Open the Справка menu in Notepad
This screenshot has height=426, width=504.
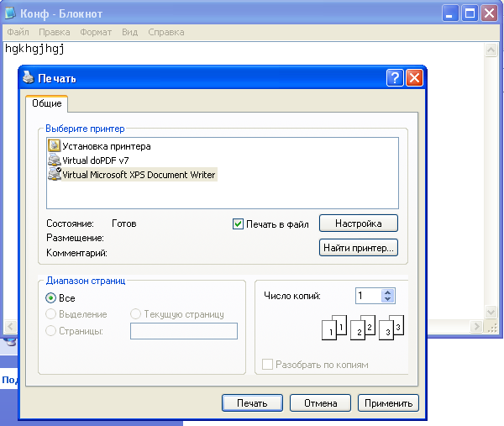coord(166,32)
